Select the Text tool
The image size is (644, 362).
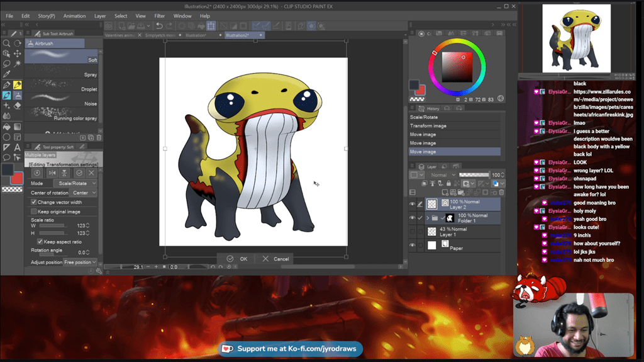(17, 147)
